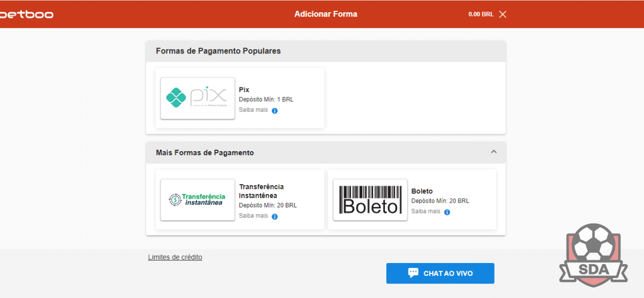Screen dimensions: 644x298
Task: Choose the Boleto barcode logo
Action: (370, 200)
